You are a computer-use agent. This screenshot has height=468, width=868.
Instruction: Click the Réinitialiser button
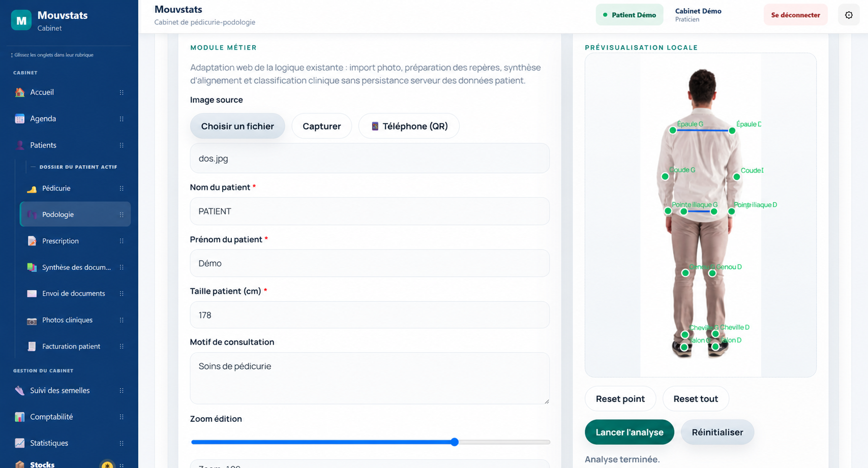[717, 432]
